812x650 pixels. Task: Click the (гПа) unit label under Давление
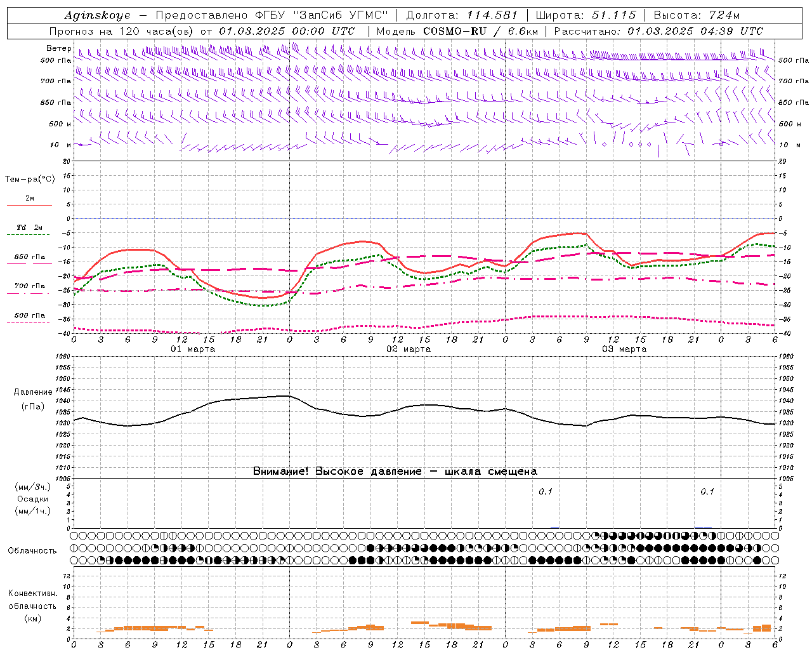click(x=33, y=406)
